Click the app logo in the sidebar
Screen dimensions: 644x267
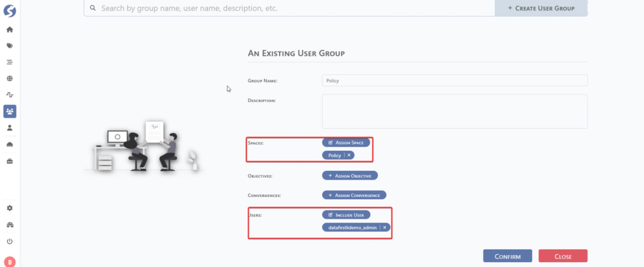pyautogui.click(x=10, y=11)
